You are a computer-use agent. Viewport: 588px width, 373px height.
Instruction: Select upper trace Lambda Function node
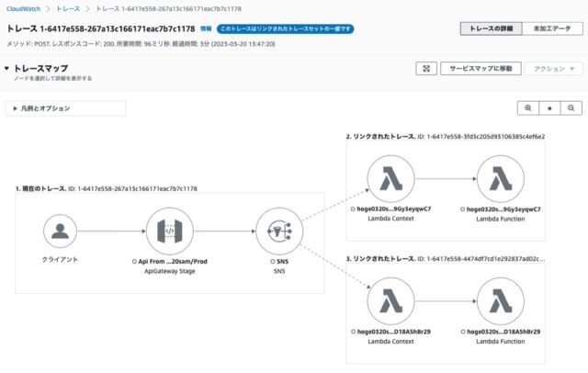pos(502,178)
